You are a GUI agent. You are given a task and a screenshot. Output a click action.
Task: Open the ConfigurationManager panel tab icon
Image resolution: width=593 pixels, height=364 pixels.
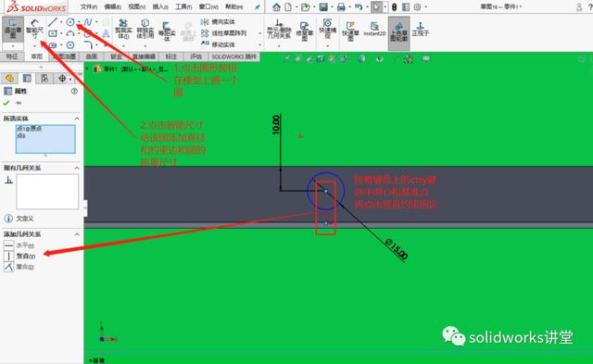pyautogui.click(x=44, y=78)
